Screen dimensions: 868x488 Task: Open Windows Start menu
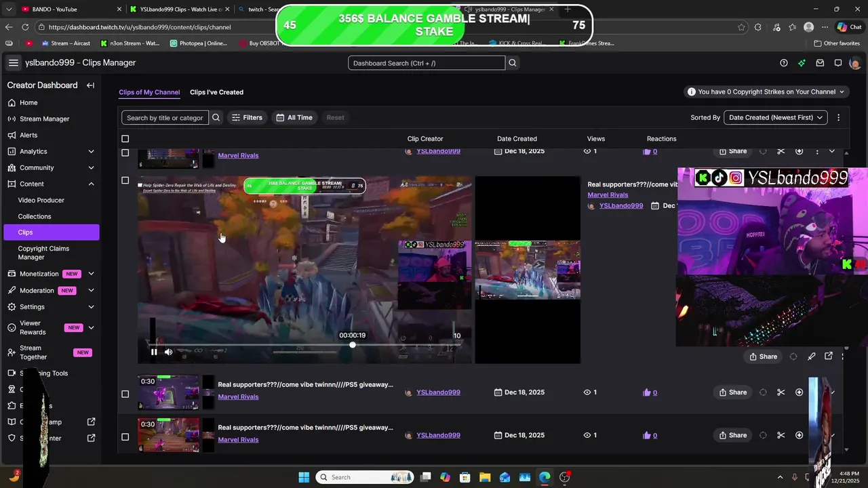[303, 477]
